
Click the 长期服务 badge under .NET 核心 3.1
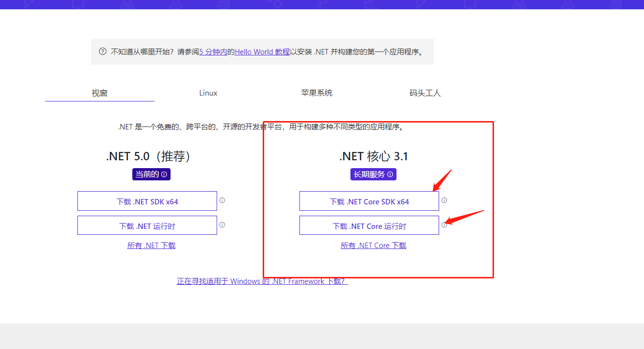(x=373, y=174)
